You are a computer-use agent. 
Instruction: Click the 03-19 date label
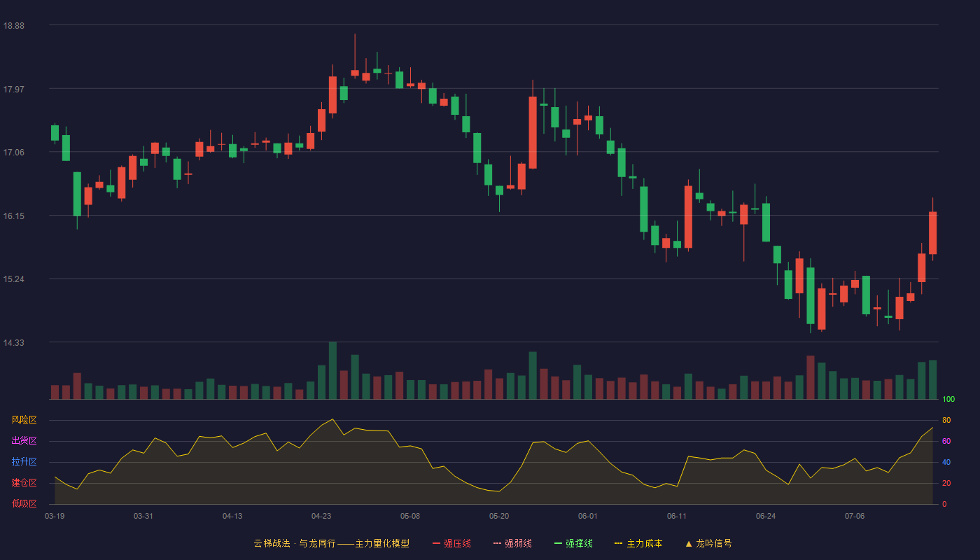pos(55,516)
